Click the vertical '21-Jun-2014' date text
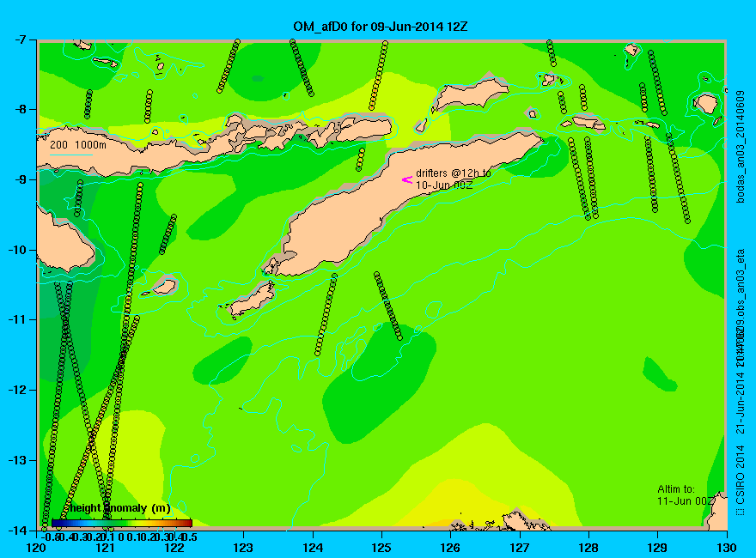The image size is (756, 558). tap(741, 401)
